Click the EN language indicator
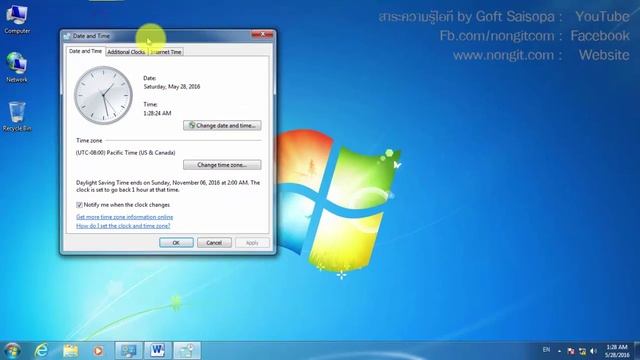The width and height of the screenshot is (640, 360). 546,350
